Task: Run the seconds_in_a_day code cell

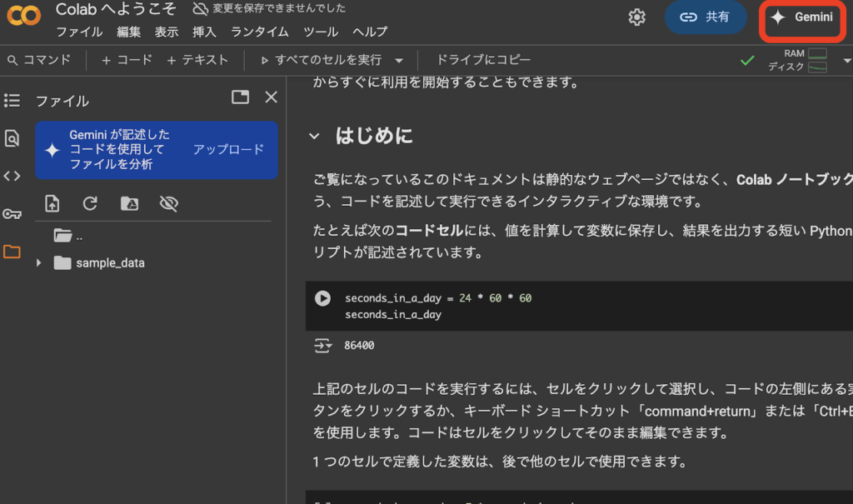Action: tap(322, 298)
